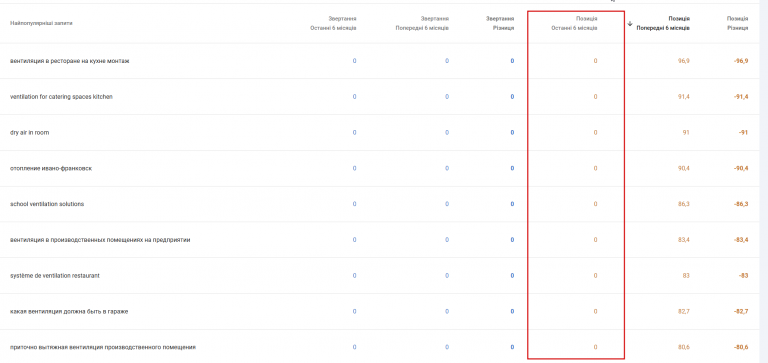The width and height of the screenshot is (768, 363).
Task: Click the Найпопулярніші запити column header
Action: coord(41,23)
